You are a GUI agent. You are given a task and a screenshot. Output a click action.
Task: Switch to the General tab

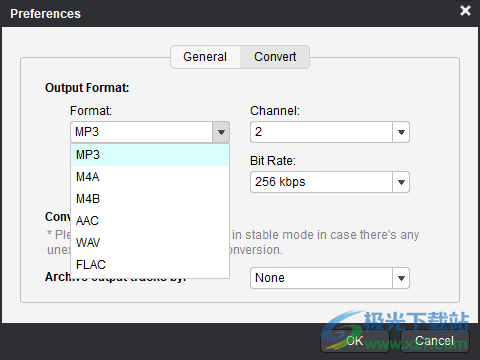pyautogui.click(x=205, y=57)
